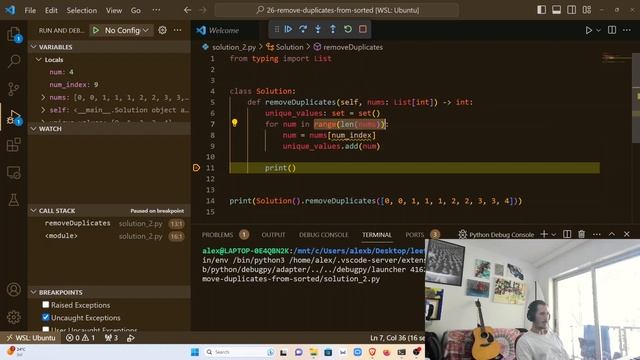Switch to the OUTPUT panel tab

point(273,235)
